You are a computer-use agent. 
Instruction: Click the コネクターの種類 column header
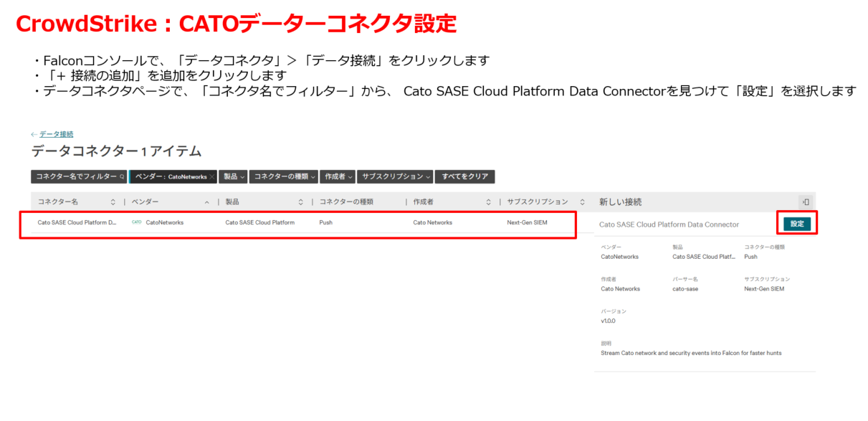346,202
